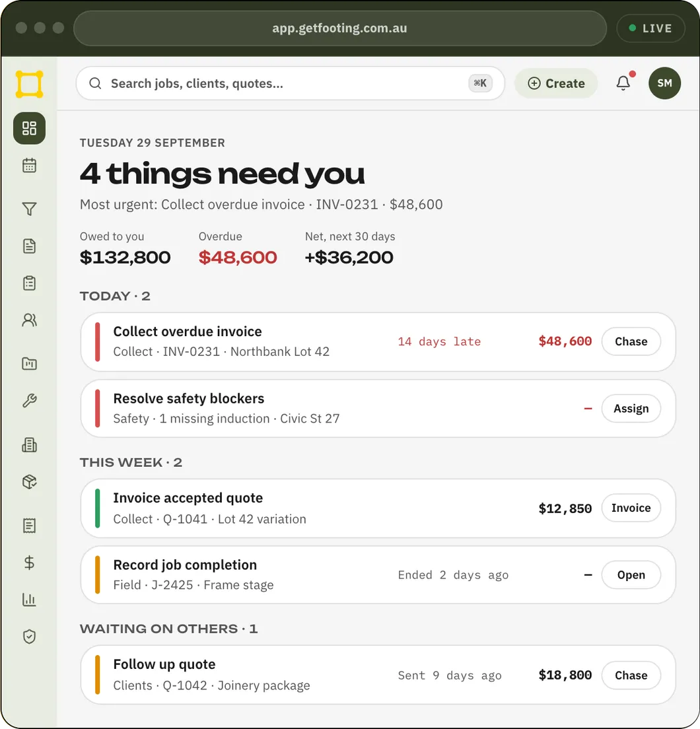Click 'Field · J-2425 · Frame stage' subtitle

click(193, 585)
